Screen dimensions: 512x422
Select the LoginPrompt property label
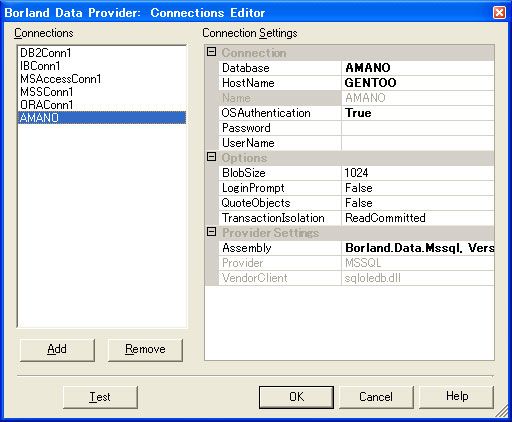[280, 188]
